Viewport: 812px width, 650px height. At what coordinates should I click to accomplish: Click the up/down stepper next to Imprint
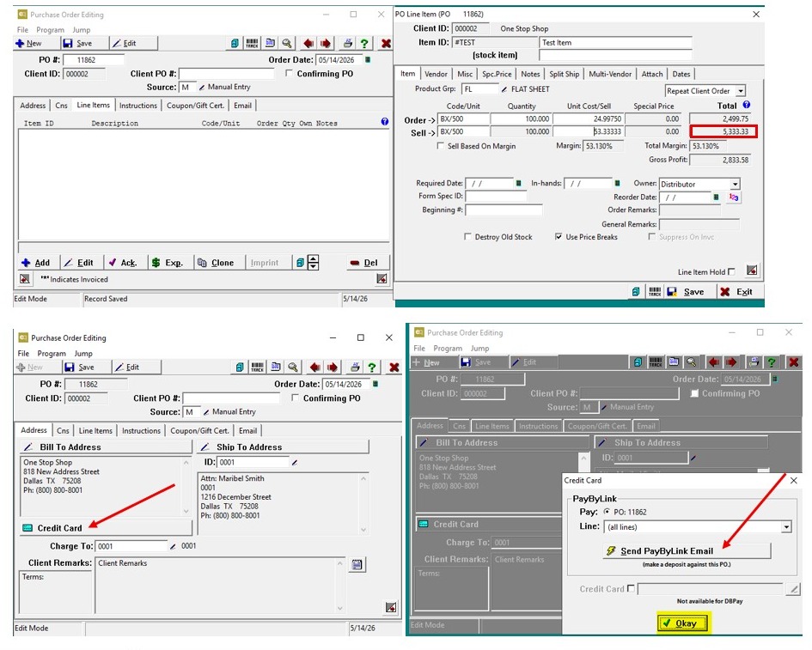click(x=314, y=263)
